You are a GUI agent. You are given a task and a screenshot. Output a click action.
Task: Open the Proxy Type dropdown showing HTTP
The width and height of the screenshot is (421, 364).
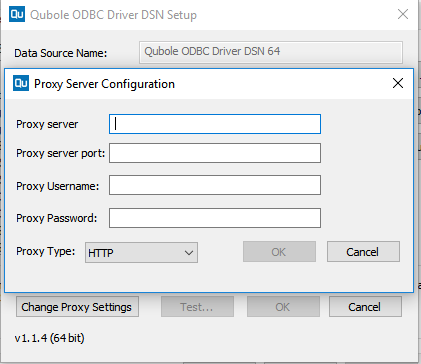[x=141, y=253]
